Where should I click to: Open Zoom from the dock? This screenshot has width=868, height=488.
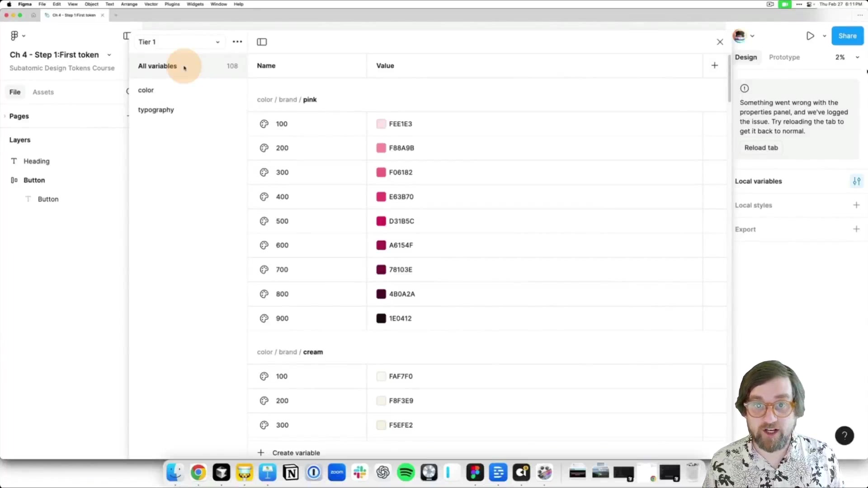(337, 473)
